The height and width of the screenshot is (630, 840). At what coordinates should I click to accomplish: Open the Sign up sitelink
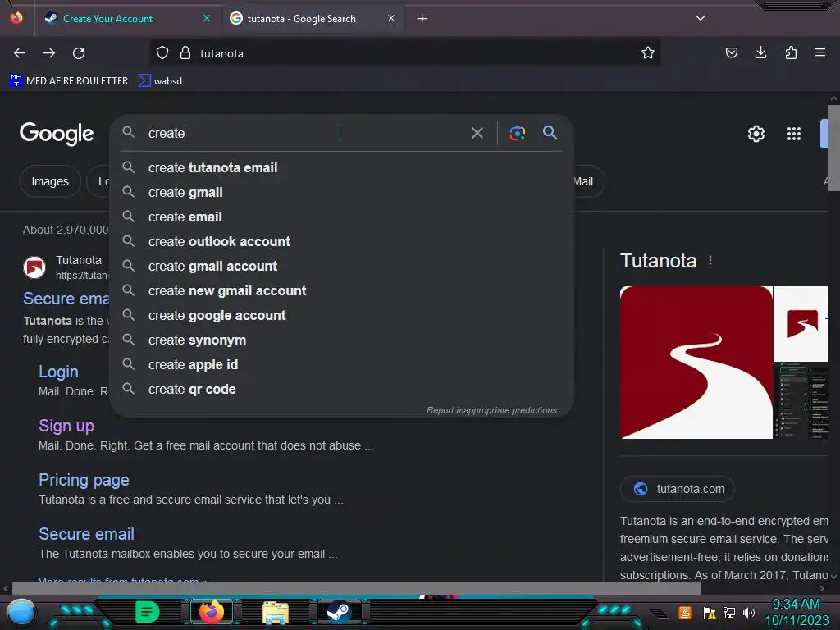pos(66,426)
